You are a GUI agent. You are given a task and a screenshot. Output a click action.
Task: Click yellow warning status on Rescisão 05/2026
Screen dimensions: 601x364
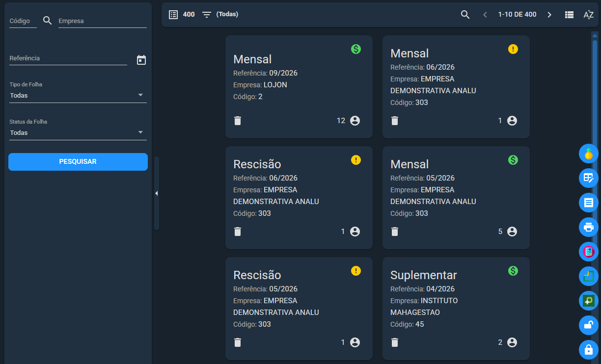pyautogui.click(x=356, y=271)
